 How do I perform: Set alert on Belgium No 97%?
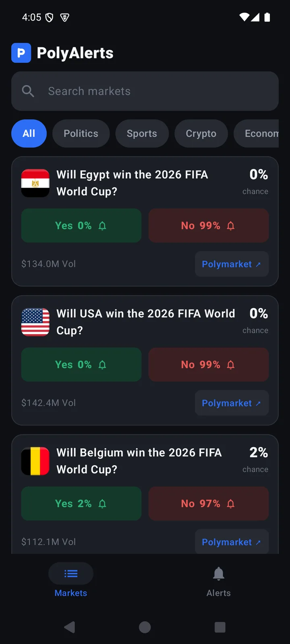click(209, 504)
